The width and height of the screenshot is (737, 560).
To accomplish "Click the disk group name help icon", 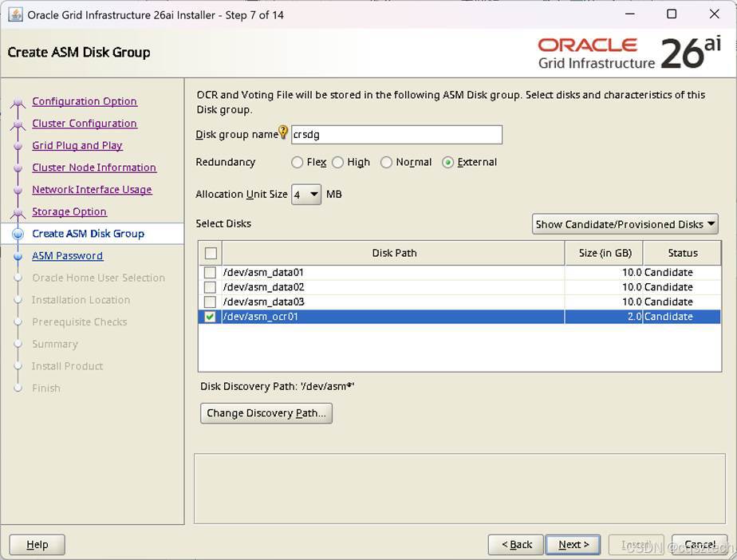I will tap(283, 132).
